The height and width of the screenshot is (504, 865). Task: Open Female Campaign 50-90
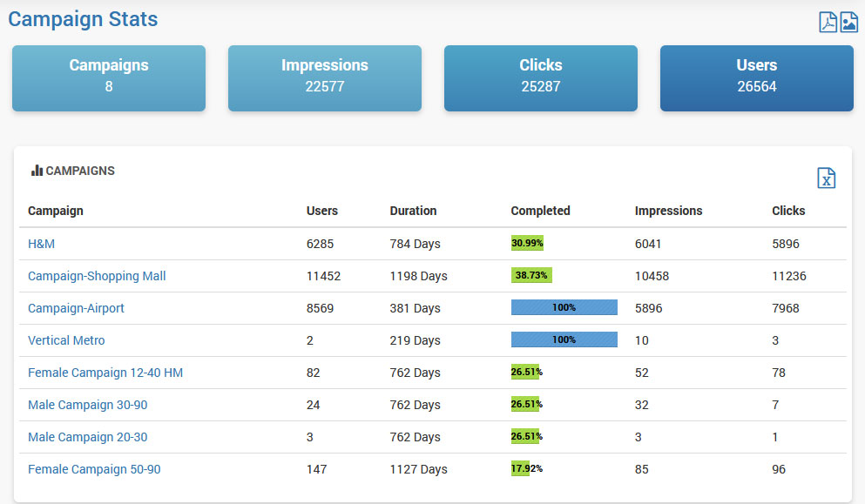tap(94, 469)
